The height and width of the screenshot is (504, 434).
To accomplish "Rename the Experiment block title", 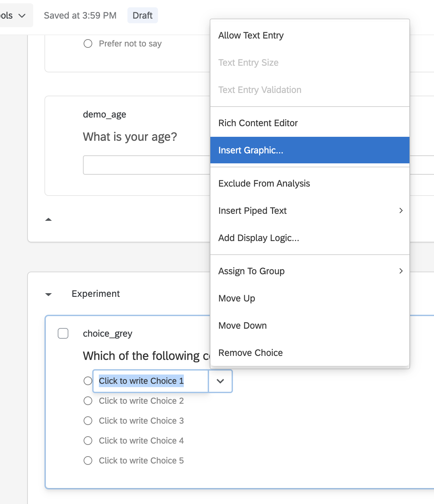I will coord(96,294).
